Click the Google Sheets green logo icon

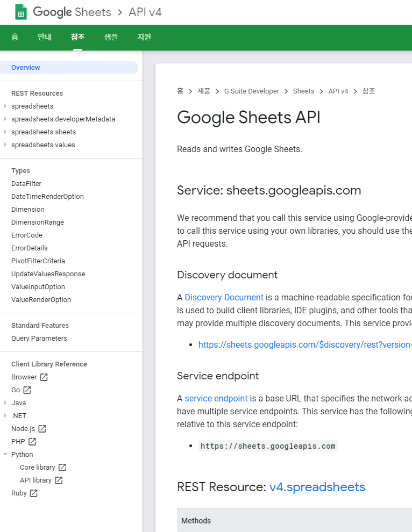[x=21, y=12]
